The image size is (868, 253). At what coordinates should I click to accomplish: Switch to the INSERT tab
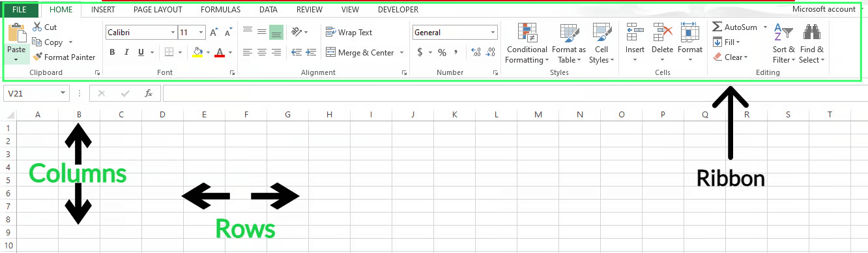tap(104, 10)
